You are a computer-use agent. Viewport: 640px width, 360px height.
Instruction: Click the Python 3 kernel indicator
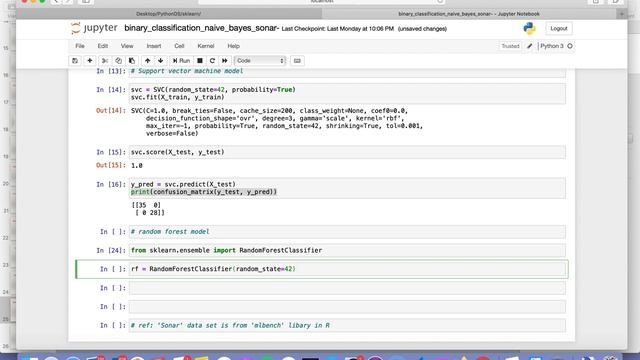click(x=551, y=46)
